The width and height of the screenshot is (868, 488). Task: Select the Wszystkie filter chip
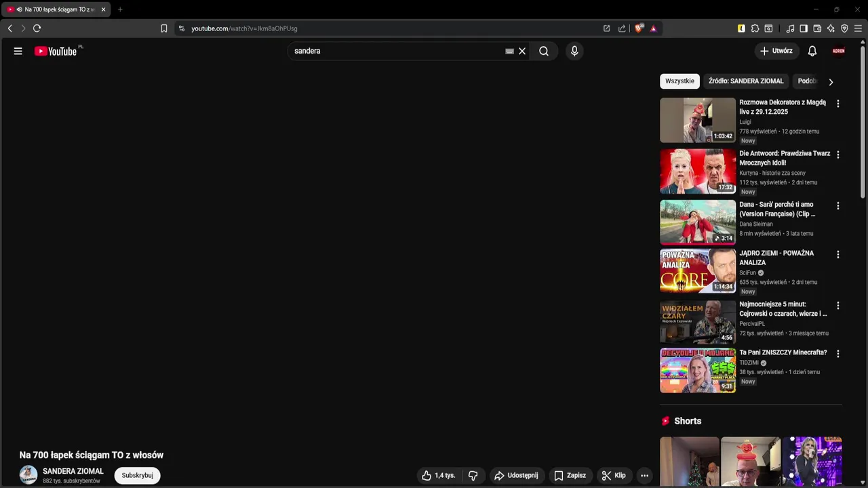pos(679,81)
